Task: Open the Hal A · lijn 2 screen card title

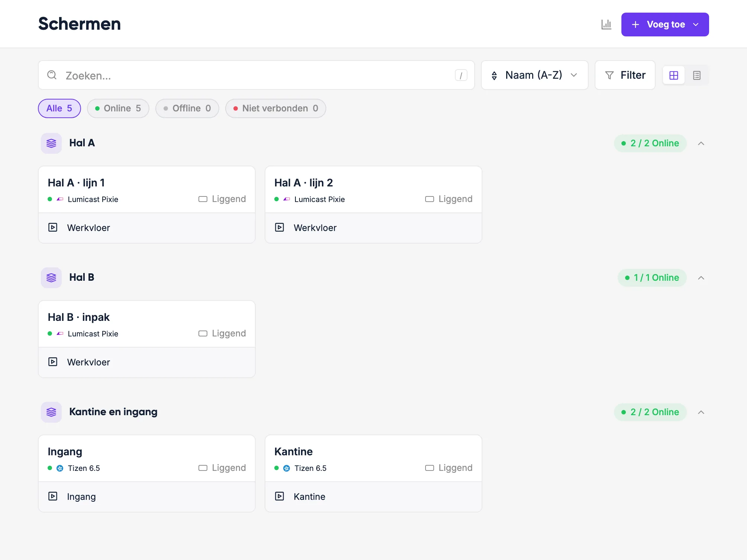Action: [303, 183]
